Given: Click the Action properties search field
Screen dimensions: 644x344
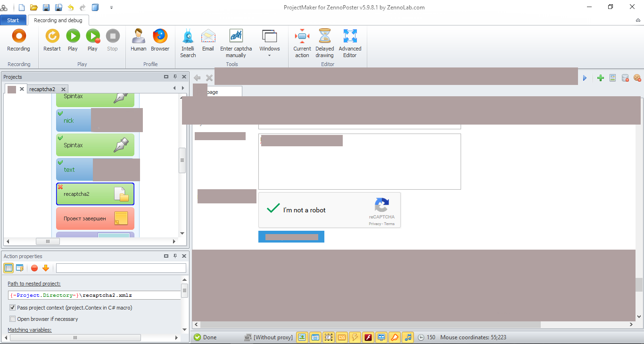Looking at the screenshot, I should pyautogui.click(x=121, y=268).
